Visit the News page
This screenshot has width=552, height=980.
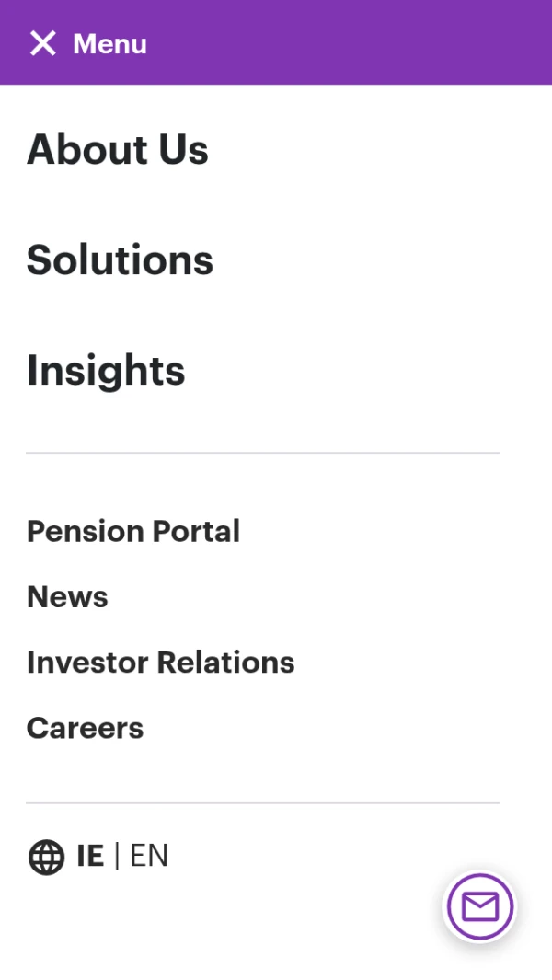click(x=67, y=597)
